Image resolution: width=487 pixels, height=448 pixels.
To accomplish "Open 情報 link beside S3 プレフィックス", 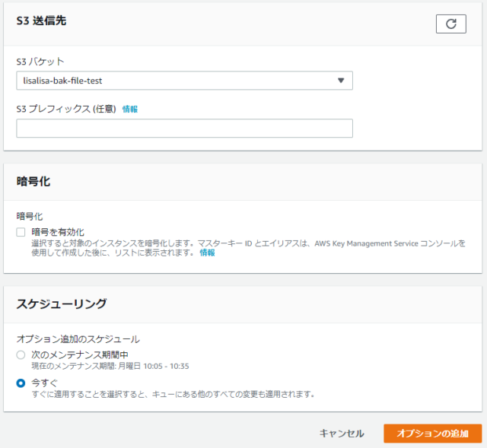I will tap(130, 109).
